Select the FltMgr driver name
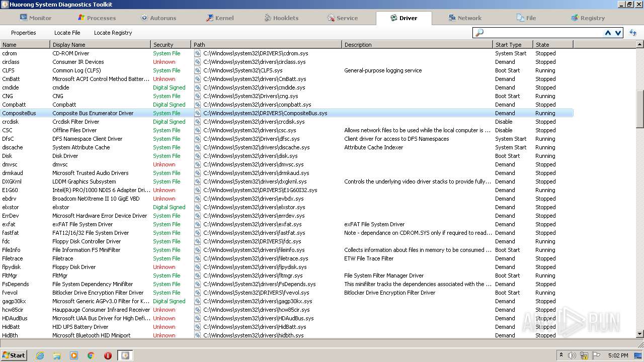Image resolution: width=644 pixels, height=362 pixels. 10,276
